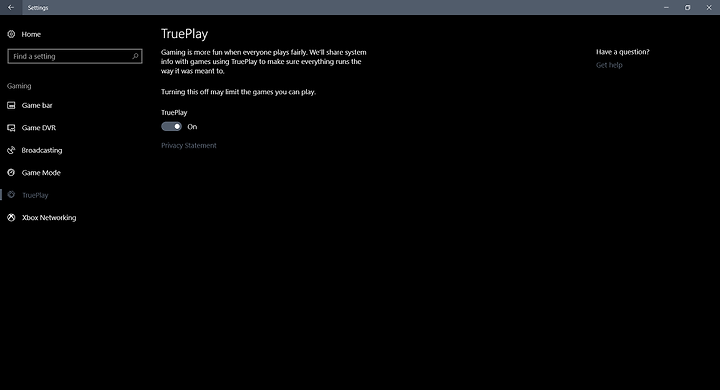Open Xbox Networking settings

[49, 218]
